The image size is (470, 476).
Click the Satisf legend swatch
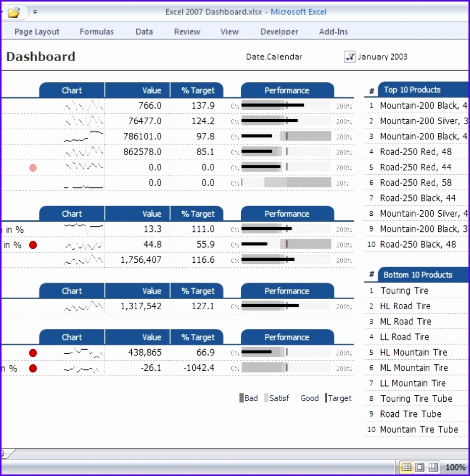266,398
